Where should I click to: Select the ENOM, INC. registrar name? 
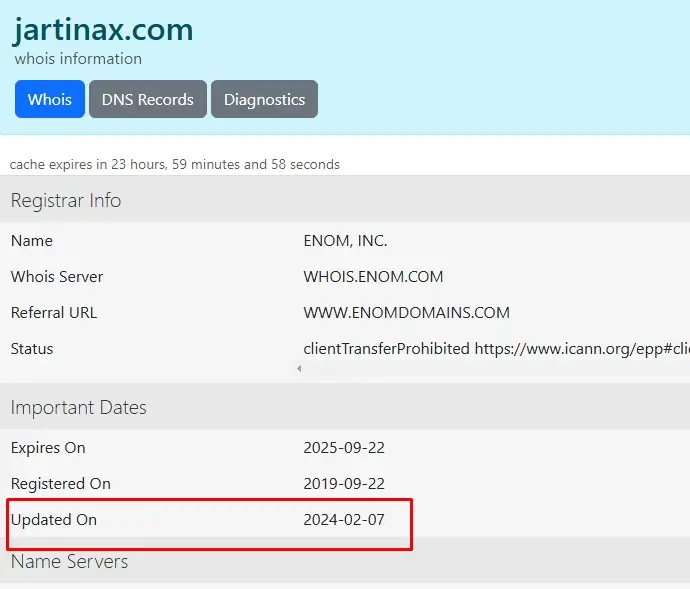coord(345,241)
